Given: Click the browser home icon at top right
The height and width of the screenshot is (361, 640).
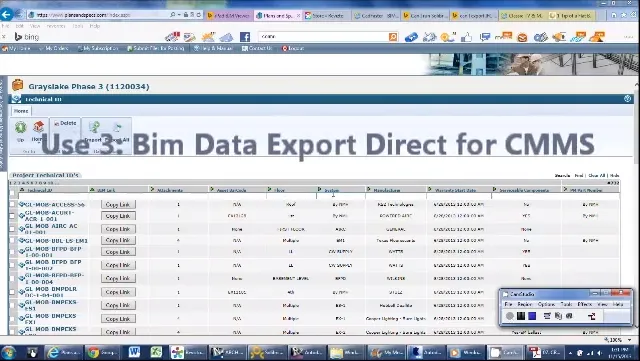Looking at the screenshot, I should [613, 15].
